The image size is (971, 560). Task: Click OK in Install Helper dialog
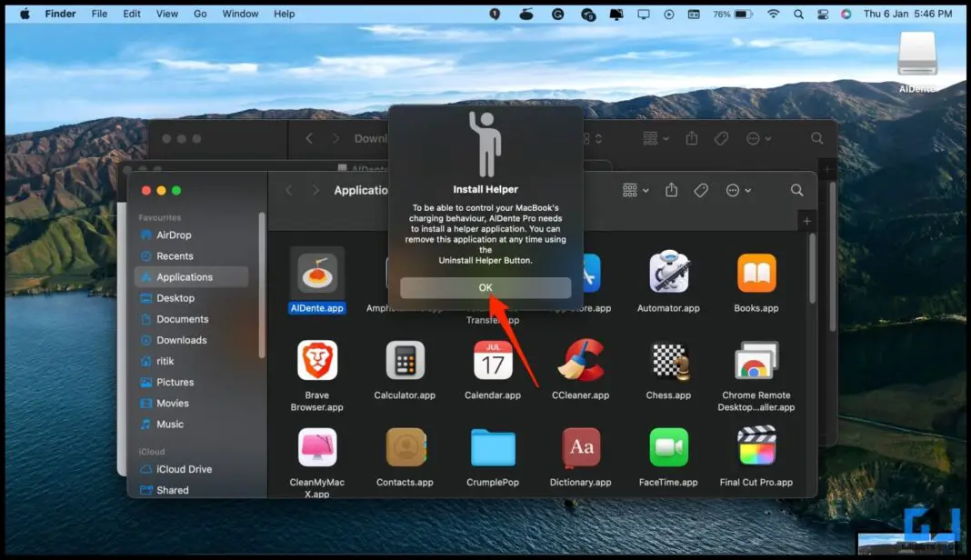point(485,287)
